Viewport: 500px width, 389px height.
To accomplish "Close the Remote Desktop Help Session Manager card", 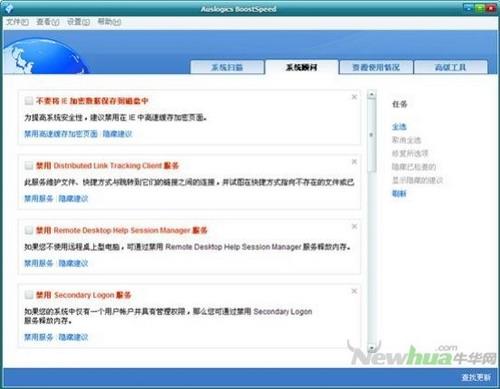I will coord(354,226).
